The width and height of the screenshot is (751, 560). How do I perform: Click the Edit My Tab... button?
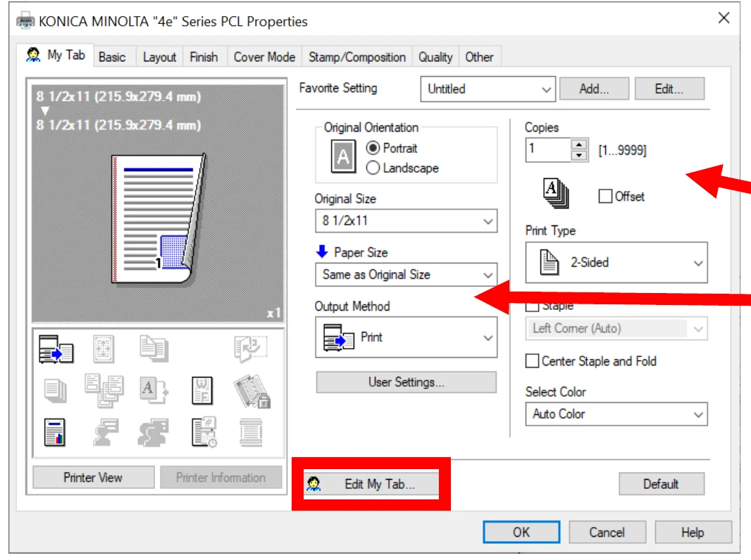pos(371,484)
